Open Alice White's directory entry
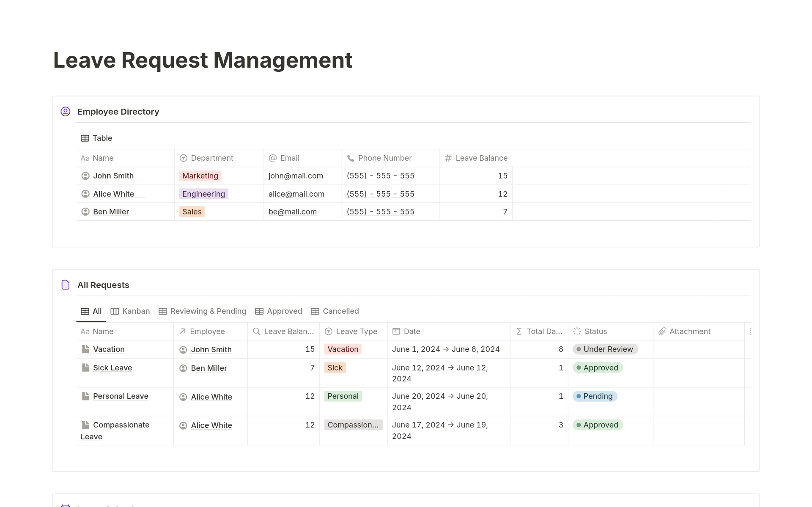 click(113, 194)
